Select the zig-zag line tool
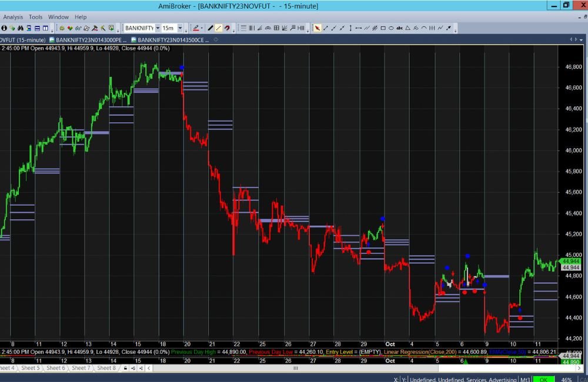588x382 pixels. point(440,28)
